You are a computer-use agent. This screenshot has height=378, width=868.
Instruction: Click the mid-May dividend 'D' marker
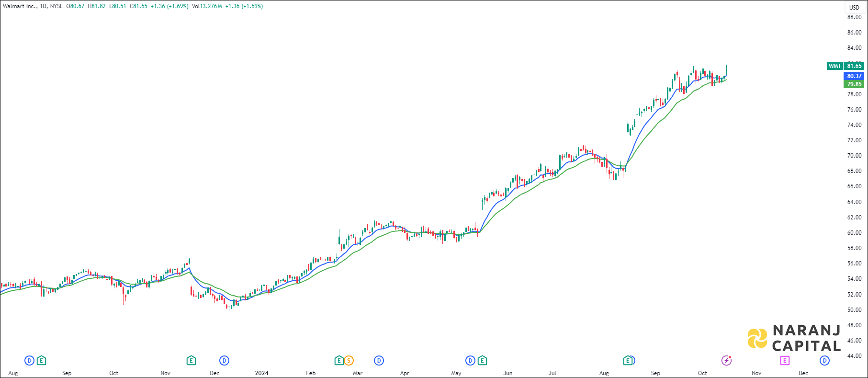point(470,360)
